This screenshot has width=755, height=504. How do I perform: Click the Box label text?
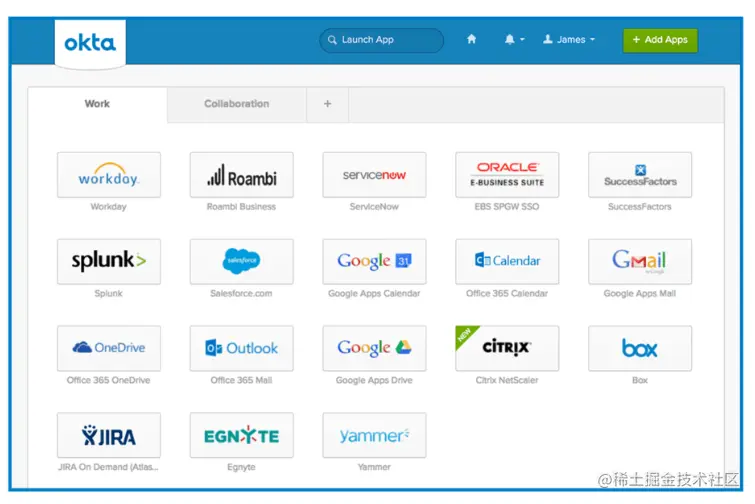pyautogui.click(x=640, y=380)
